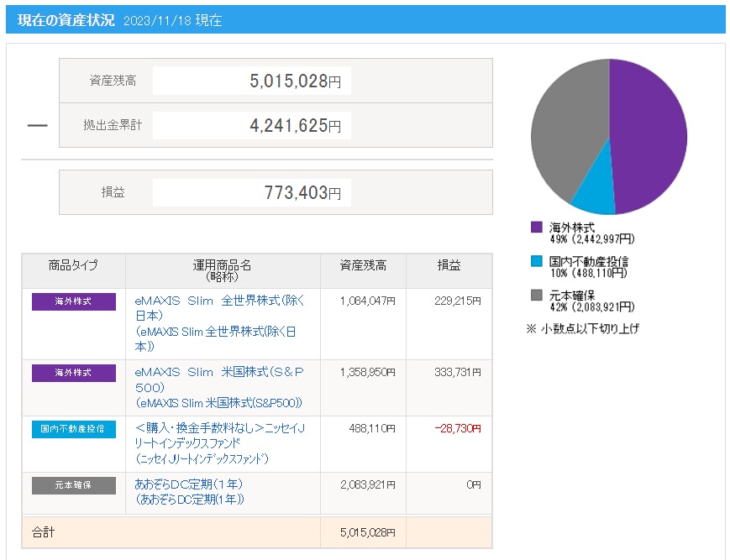Click the 現在の資産状況 header title

point(66,20)
